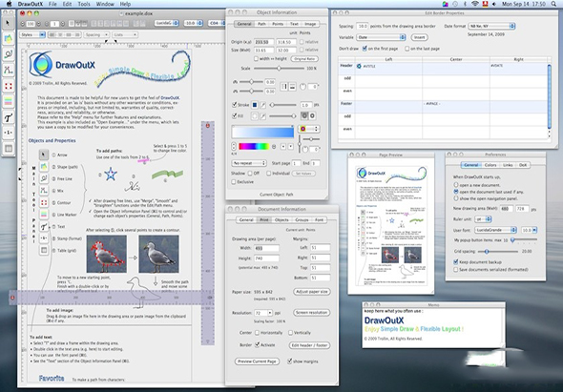
Task: Select the Contour tool with red dots
Action: point(8,86)
